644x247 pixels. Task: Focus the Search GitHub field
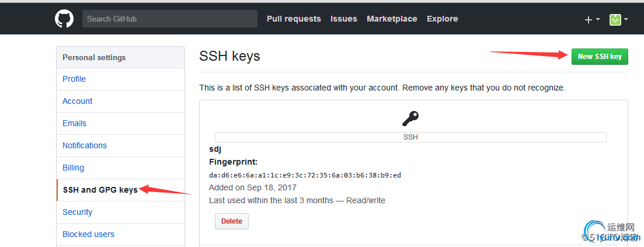pyautogui.click(x=170, y=19)
